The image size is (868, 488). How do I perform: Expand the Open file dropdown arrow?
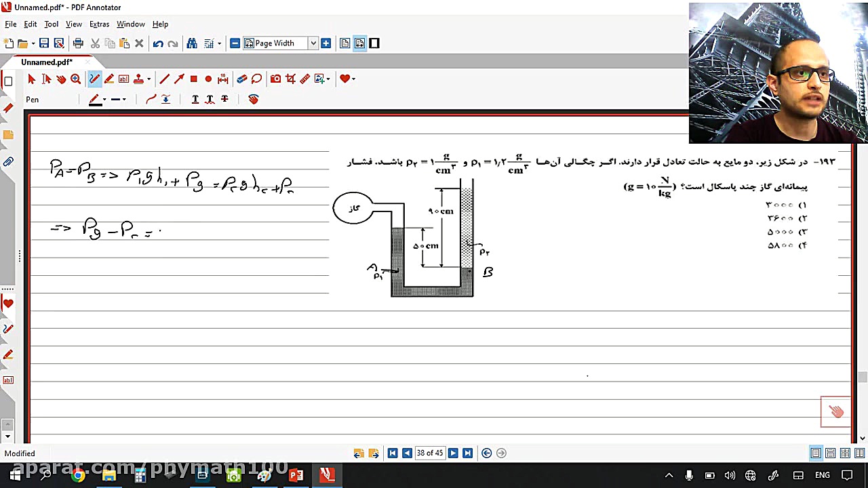33,44
